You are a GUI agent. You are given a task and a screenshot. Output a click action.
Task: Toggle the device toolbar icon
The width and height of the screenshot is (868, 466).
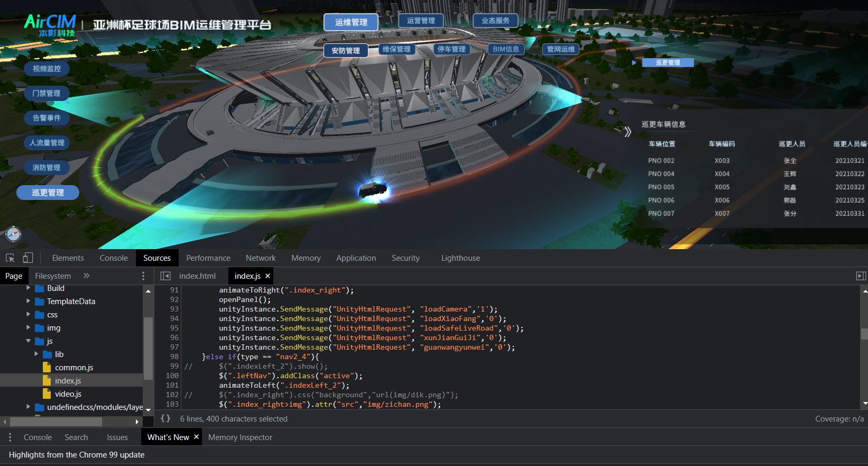[28, 258]
